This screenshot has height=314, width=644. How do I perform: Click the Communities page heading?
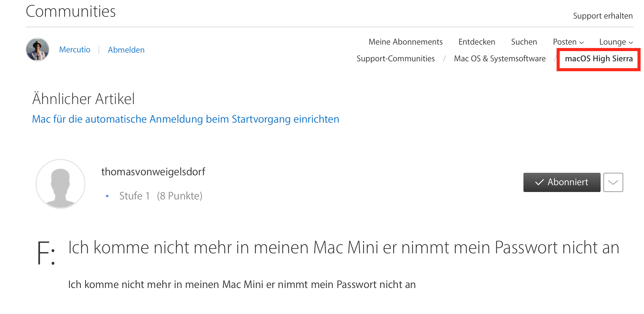(71, 11)
